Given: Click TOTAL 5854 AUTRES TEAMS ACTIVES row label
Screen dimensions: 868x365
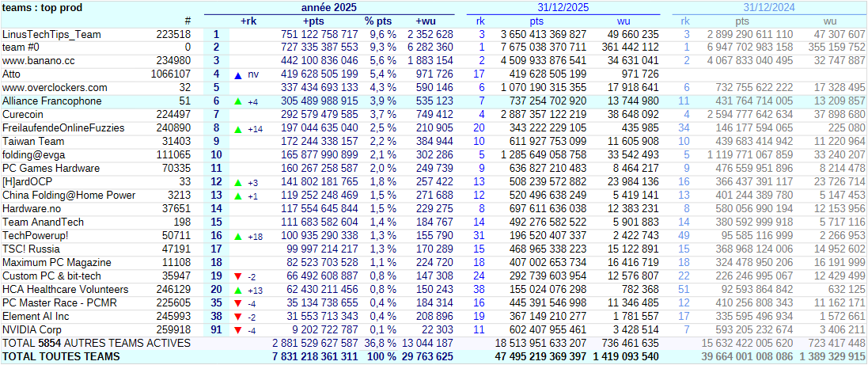Looking at the screenshot, I should click(x=97, y=344).
